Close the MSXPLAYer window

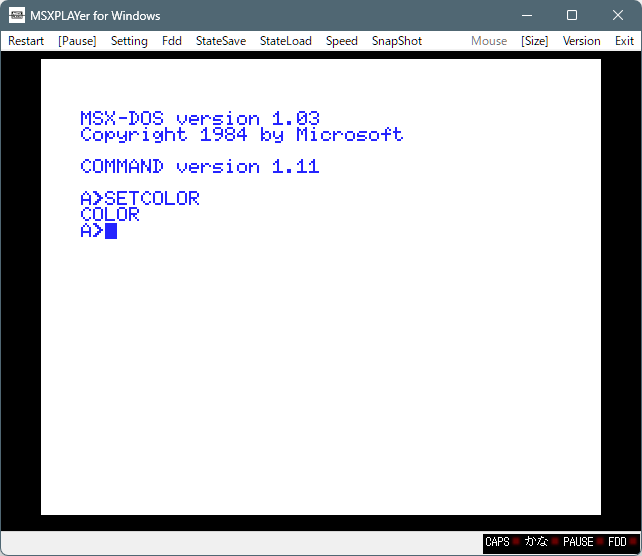point(618,16)
